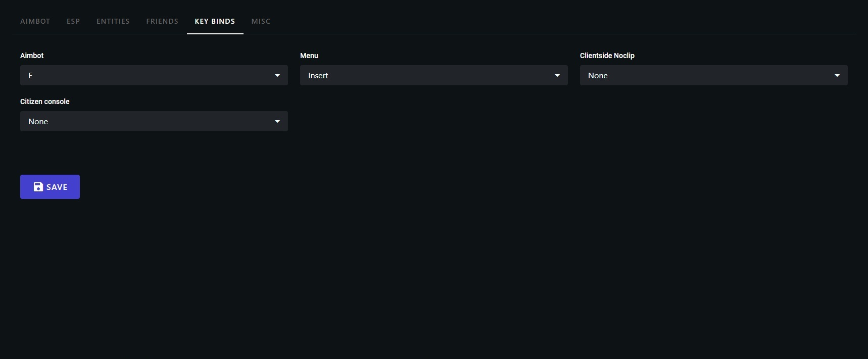Image resolution: width=868 pixels, height=359 pixels.
Task: Click the Menu dropdown caret arrow
Action: [x=557, y=75]
